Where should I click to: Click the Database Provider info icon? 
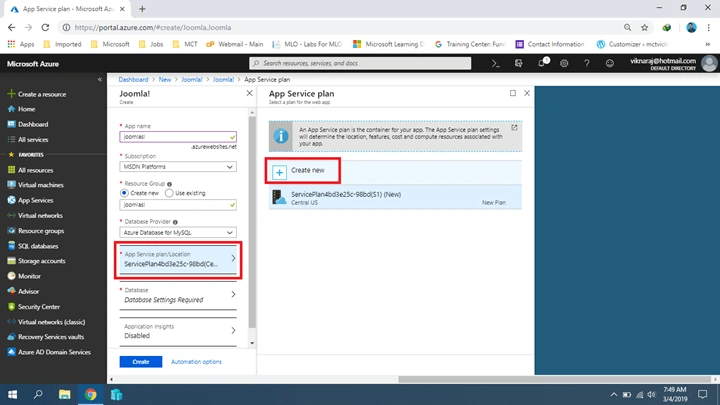coord(175,222)
